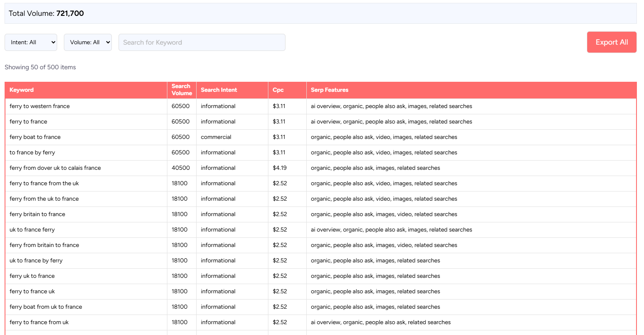Select the keyword 'ferry to france from uk'
The image size is (644, 335).
click(39, 322)
